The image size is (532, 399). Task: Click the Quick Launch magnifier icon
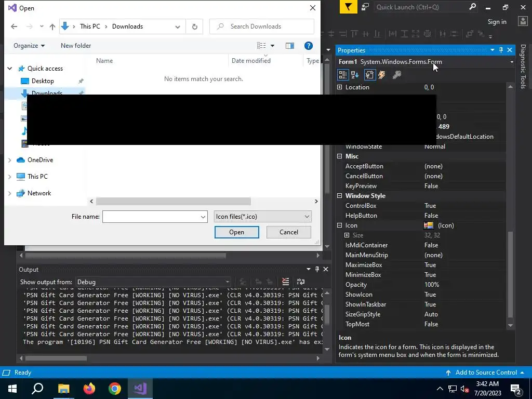click(x=472, y=7)
